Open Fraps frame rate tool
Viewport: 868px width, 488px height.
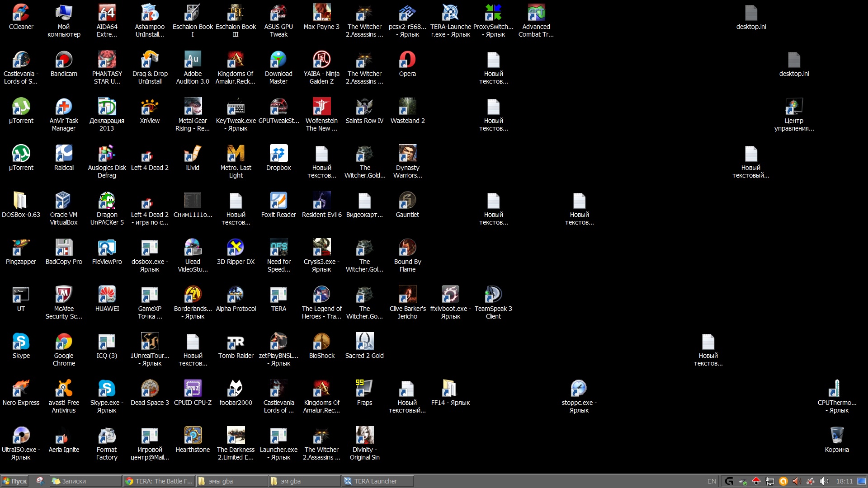364,389
